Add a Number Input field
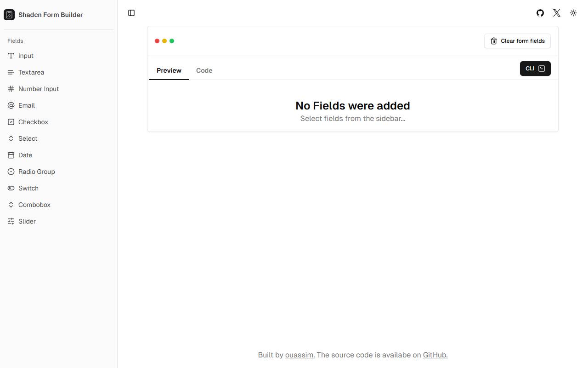Screen dimensions: 588x368 59,89
